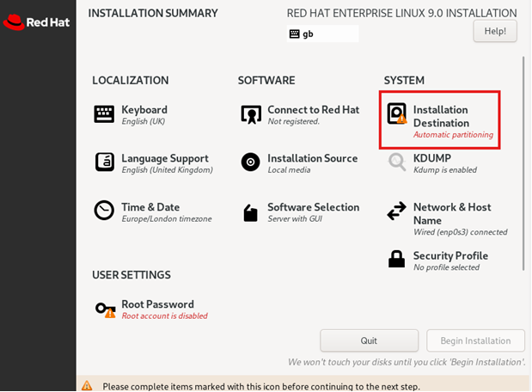Viewport: 532px width, 392px height.
Task: Click the vertical scrollbar on the right
Action: pos(523,163)
